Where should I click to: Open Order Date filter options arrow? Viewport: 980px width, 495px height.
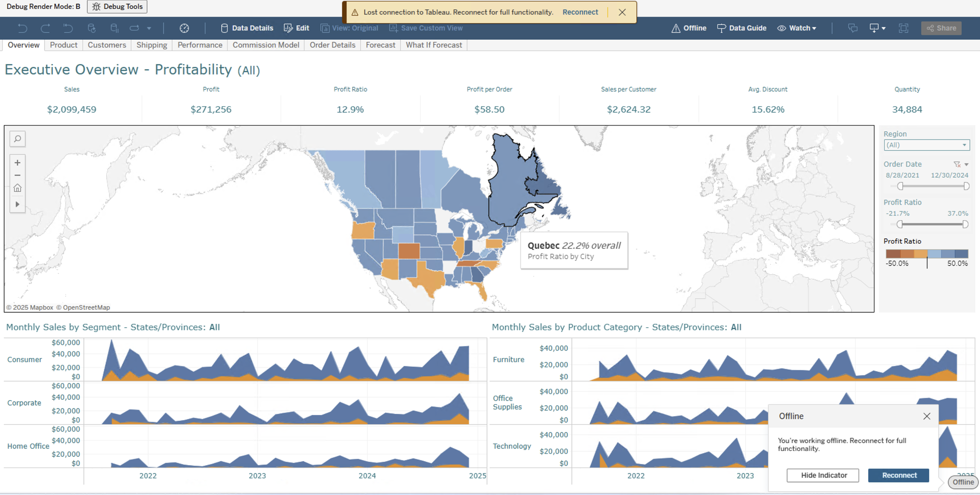966,164
